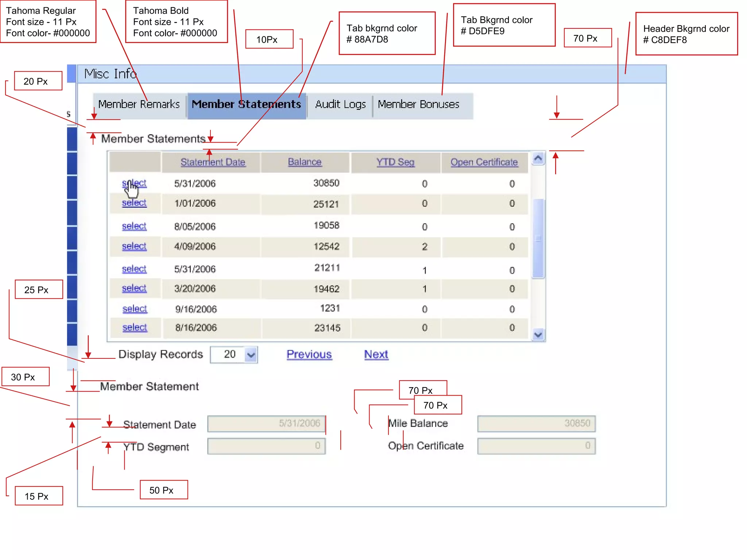Open the Member Bonuses tab

[418, 105]
